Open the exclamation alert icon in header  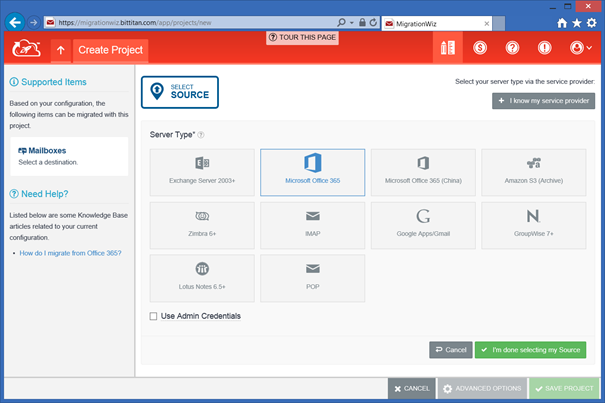pyautogui.click(x=544, y=48)
